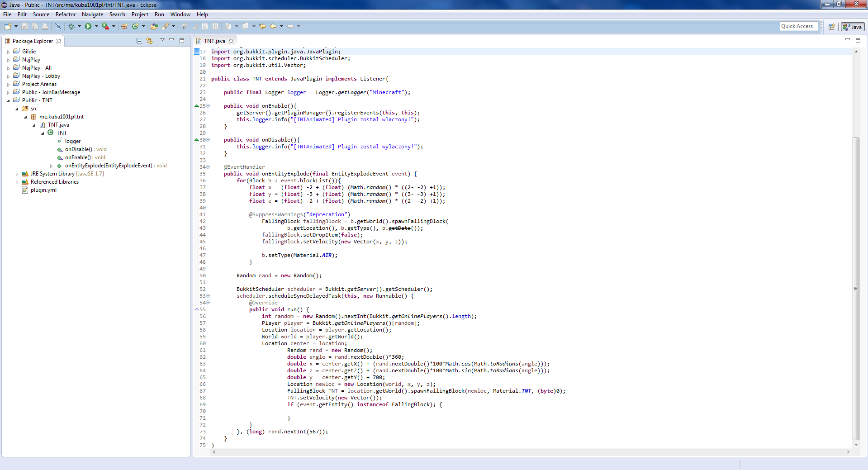
Task: Click the Search flashlight icon
Action: (x=165, y=26)
